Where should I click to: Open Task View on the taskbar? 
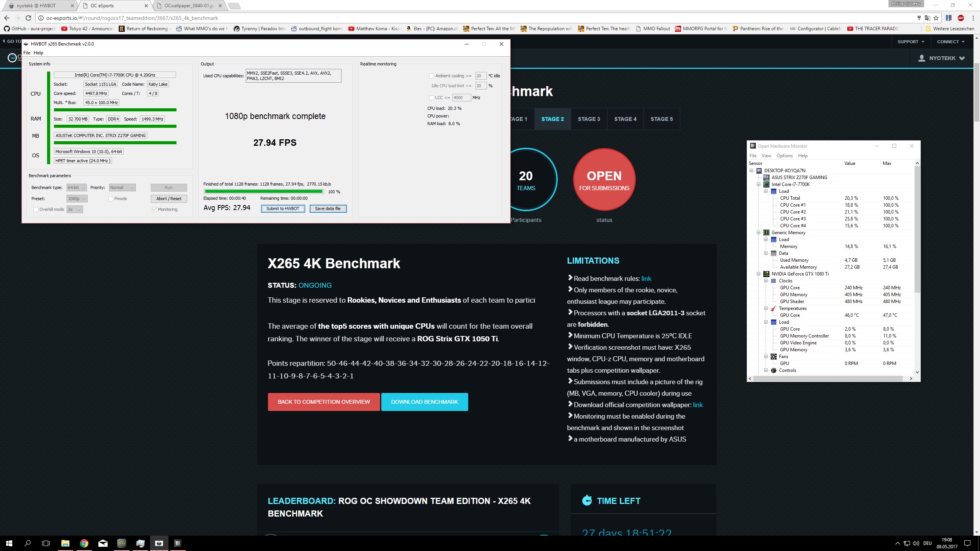point(46,543)
